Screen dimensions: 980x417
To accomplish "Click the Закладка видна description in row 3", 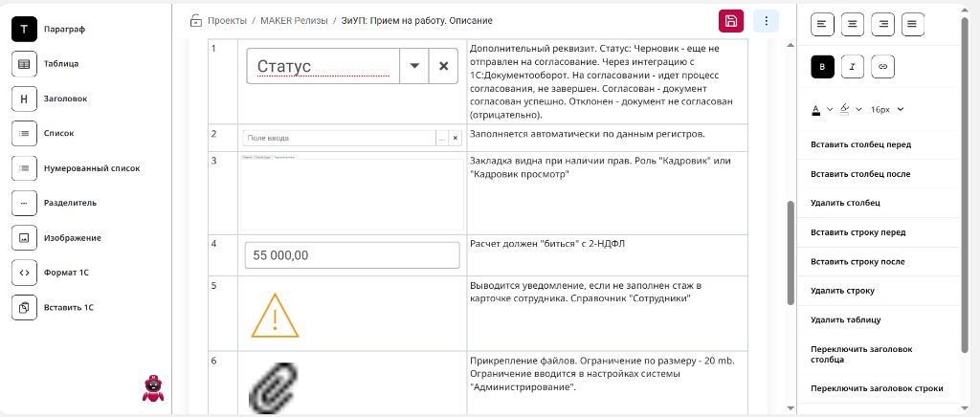I will 600,166.
